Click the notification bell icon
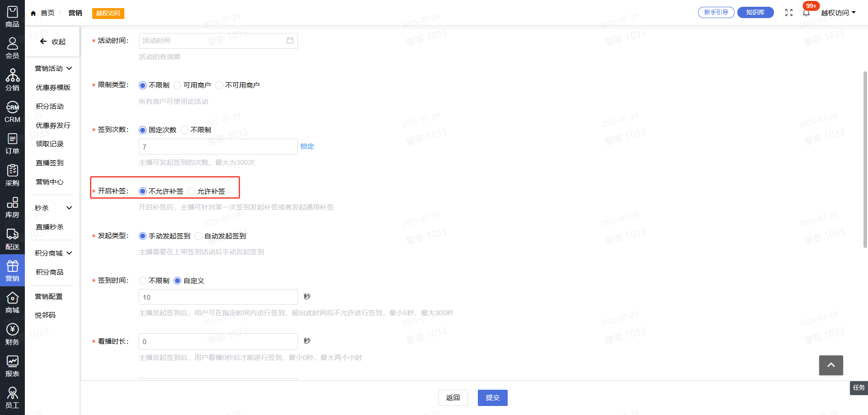Image resolution: width=868 pixels, height=415 pixels. coord(806,13)
